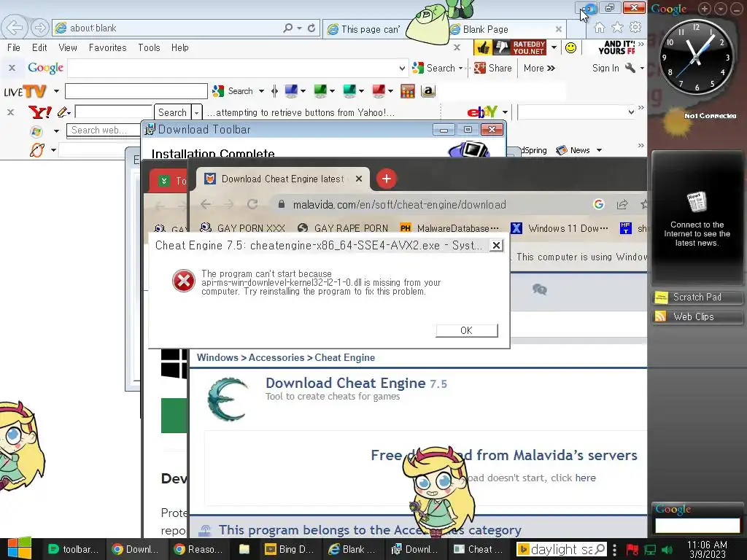Expand the News toolbar dropdown

coord(600,150)
